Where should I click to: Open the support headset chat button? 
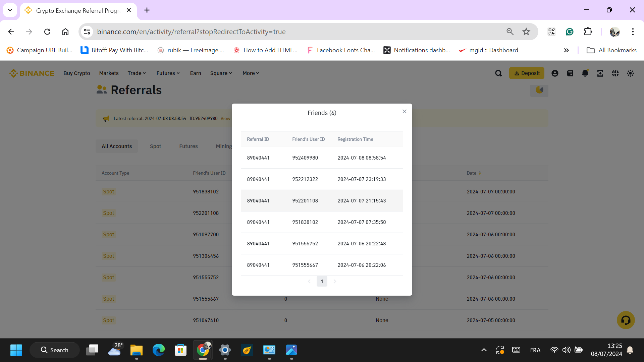626,320
